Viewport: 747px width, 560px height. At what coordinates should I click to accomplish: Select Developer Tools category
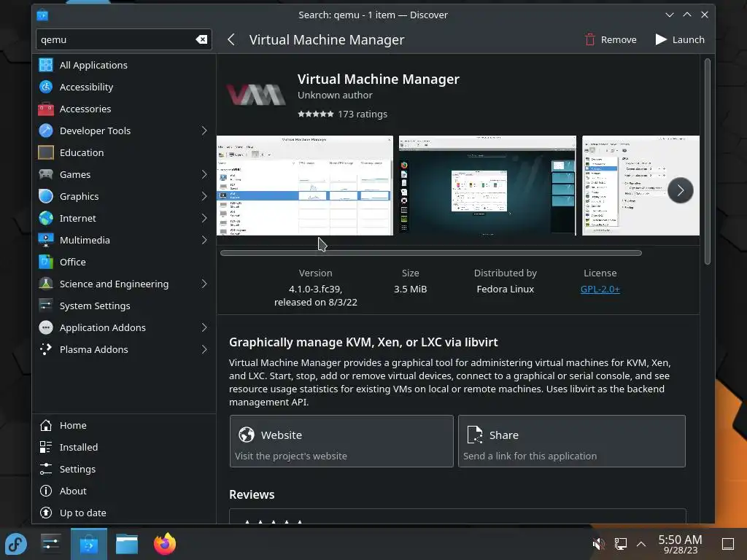[124, 131]
